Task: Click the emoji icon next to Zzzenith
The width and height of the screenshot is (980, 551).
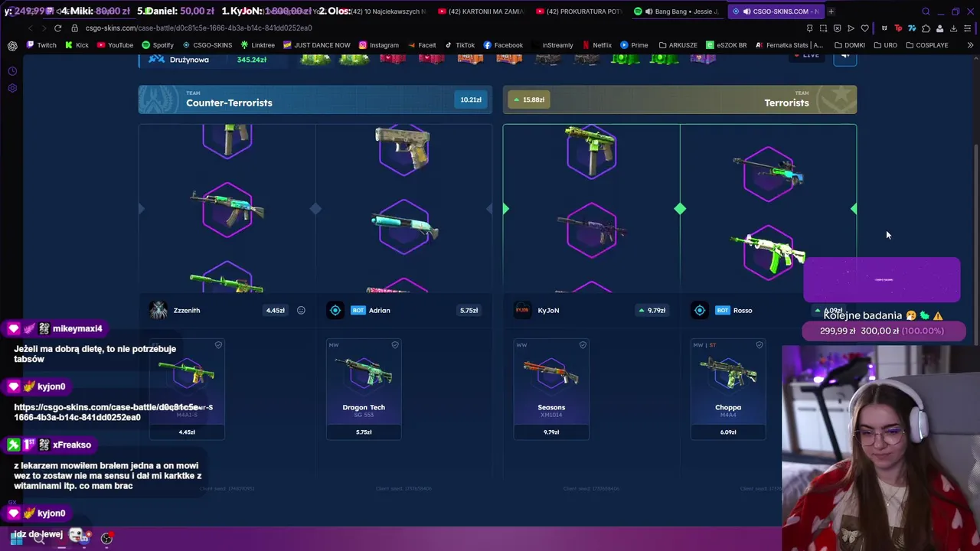Action: 301,310
